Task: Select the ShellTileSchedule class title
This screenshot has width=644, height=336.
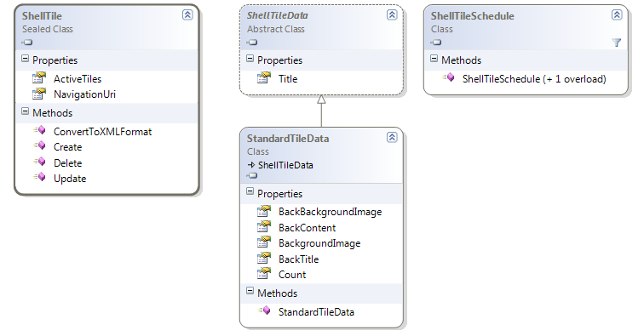Action: tap(472, 16)
